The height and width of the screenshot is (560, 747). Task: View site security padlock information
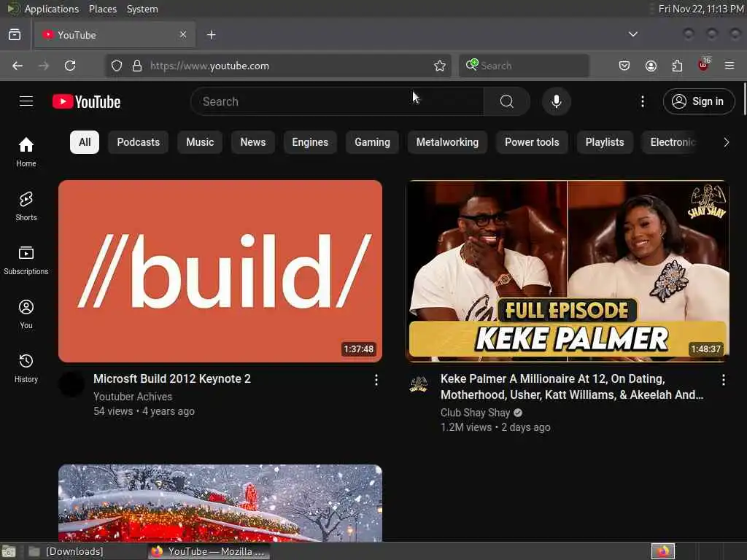coord(137,66)
